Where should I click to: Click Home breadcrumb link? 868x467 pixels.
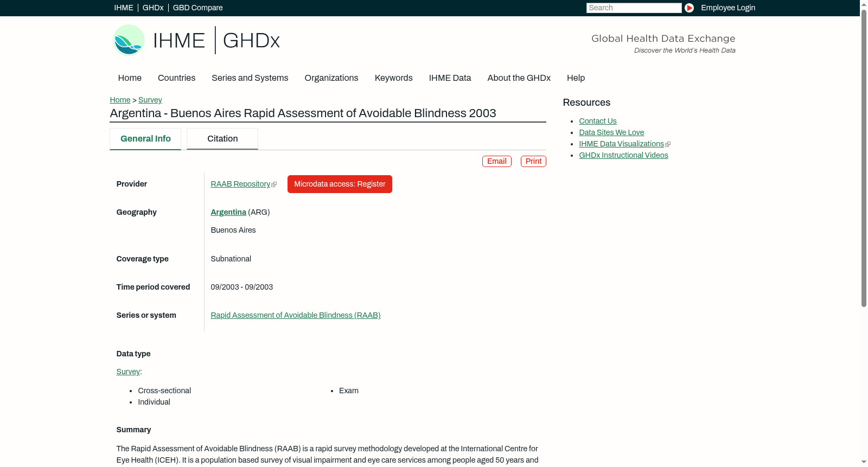click(x=120, y=100)
